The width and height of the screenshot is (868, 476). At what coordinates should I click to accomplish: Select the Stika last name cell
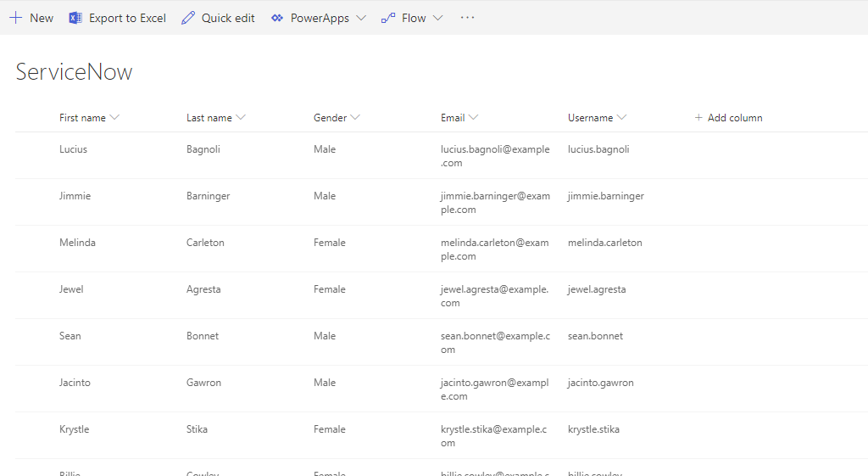(x=197, y=428)
